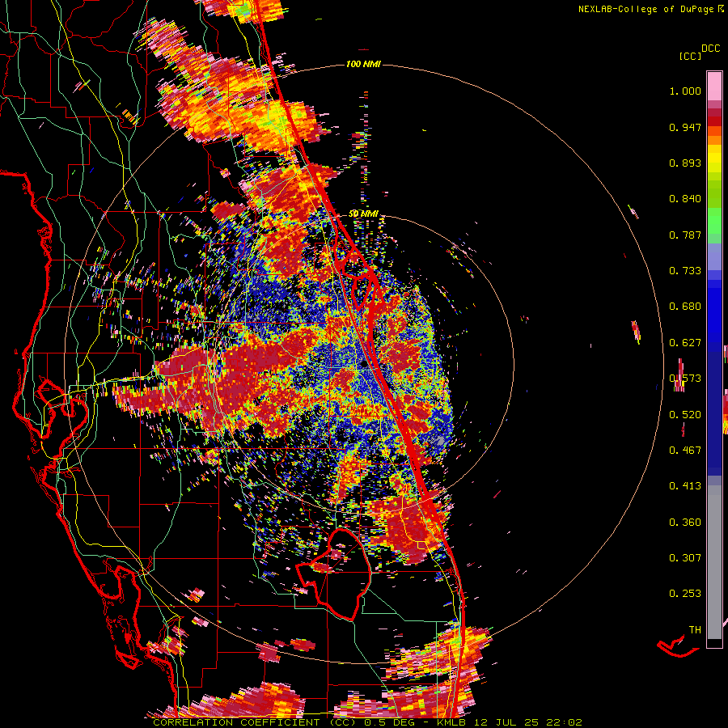Click the 0.253 color scale label

pyautogui.click(x=685, y=594)
